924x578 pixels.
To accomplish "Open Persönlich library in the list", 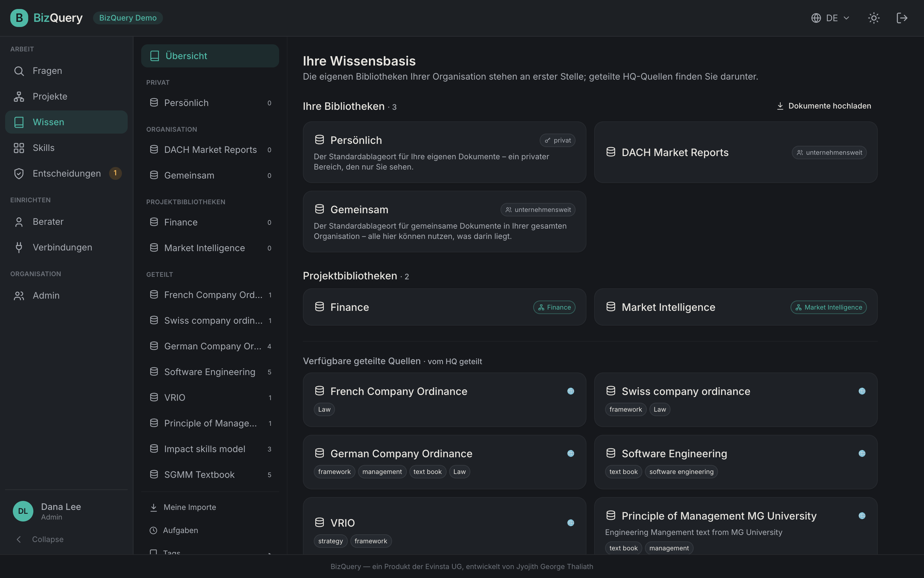I will (x=210, y=103).
